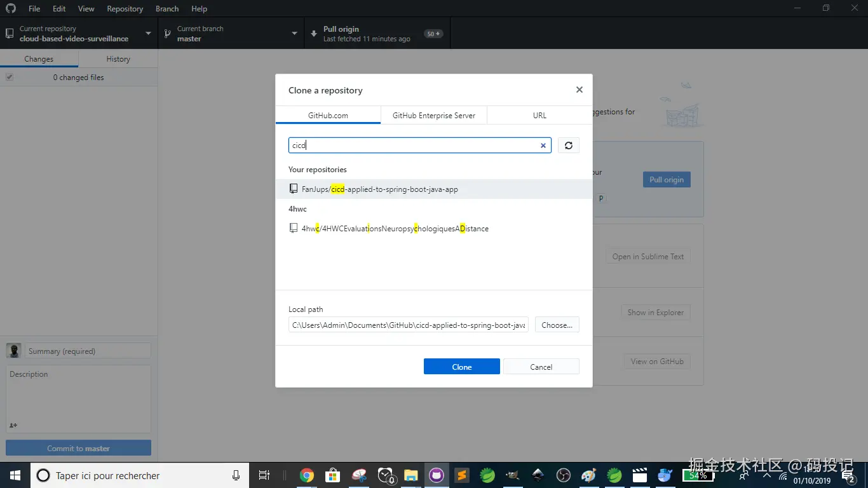Click Pull origin in the top toolbar
Viewport: 868px width, 488px height.
click(377, 34)
